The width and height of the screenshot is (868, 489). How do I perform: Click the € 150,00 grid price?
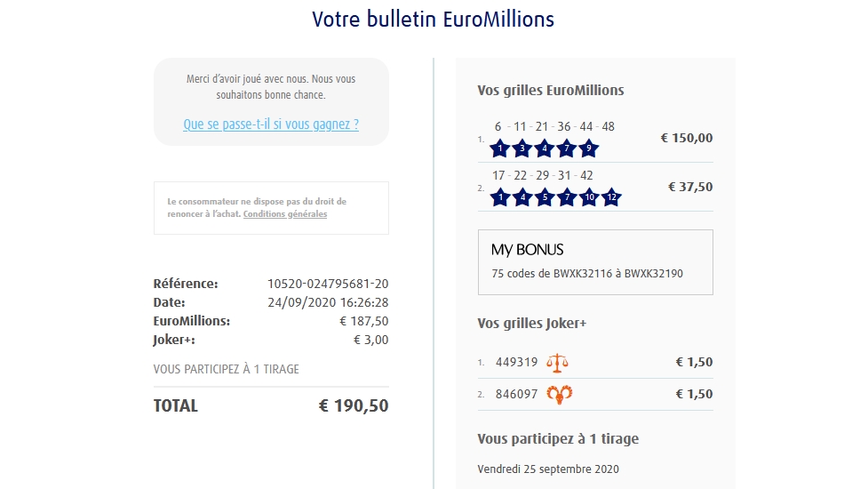pos(687,138)
